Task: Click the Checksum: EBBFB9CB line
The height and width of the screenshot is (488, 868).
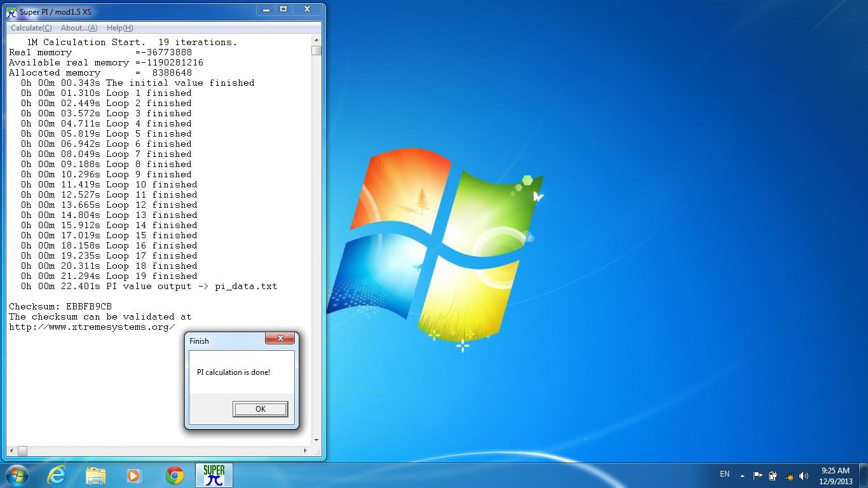Action: pyautogui.click(x=60, y=307)
